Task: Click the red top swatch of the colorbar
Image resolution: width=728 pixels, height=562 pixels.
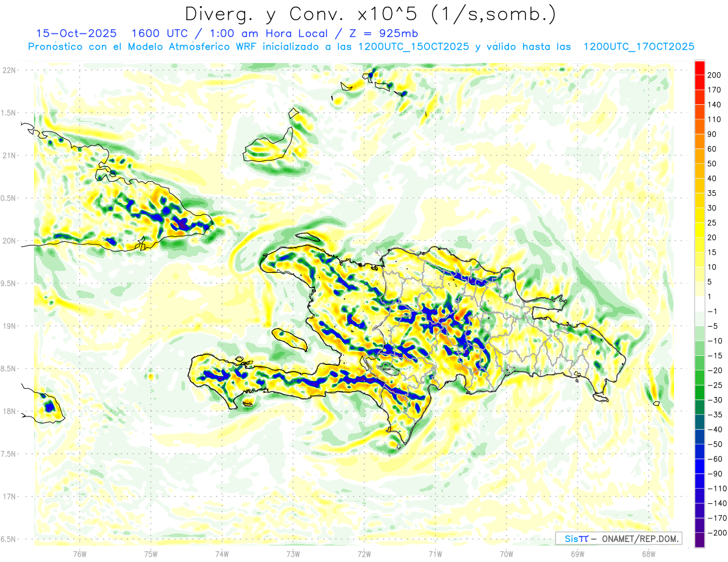Action: [x=699, y=68]
